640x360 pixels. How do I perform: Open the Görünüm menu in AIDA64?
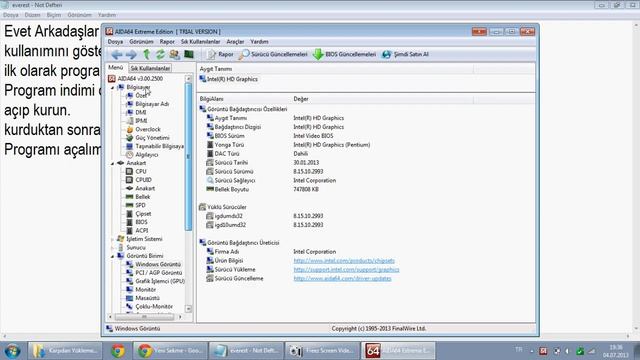(141, 42)
